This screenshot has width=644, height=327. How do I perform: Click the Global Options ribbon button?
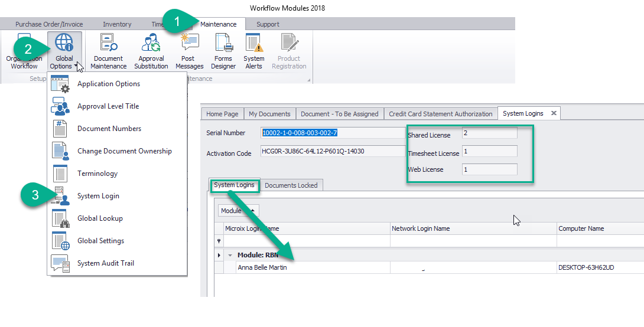pyautogui.click(x=64, y=51)
